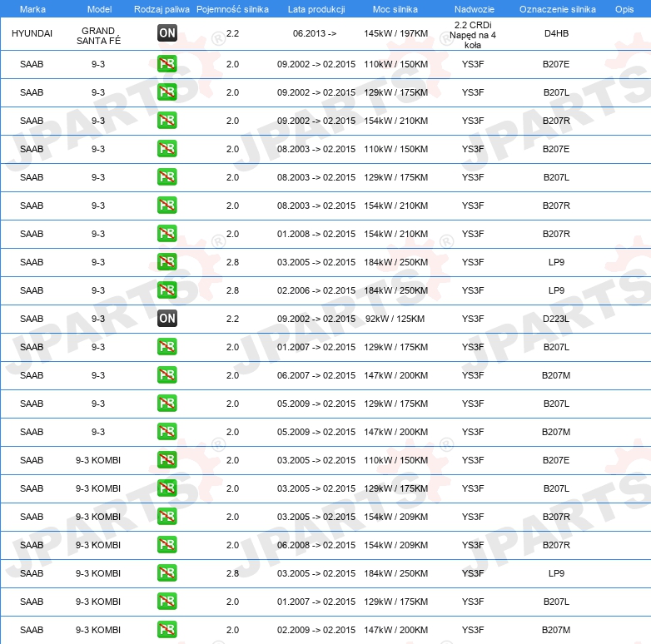The height and width of the screenshot is (644, 651).
Task: Select 'LP9' in the 02.2006 row
Action: pos(556,290)
